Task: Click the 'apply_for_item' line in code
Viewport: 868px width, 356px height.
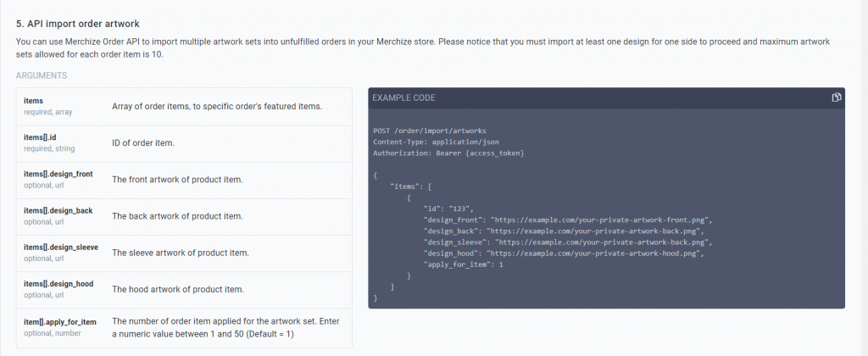Action: [464, 264]
